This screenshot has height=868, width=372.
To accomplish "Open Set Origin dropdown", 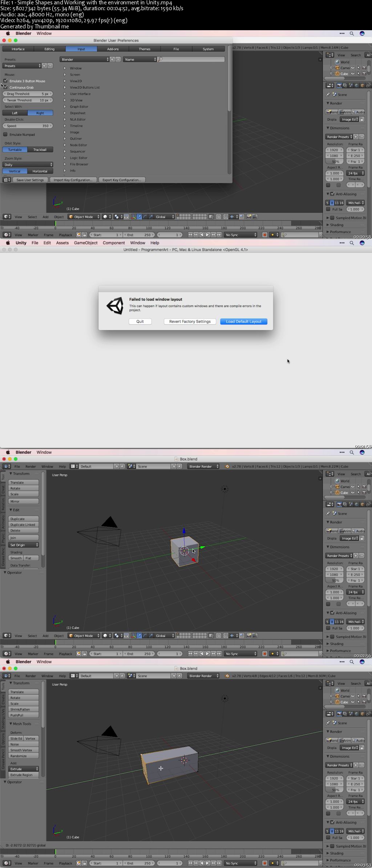I will coord(24,545).
